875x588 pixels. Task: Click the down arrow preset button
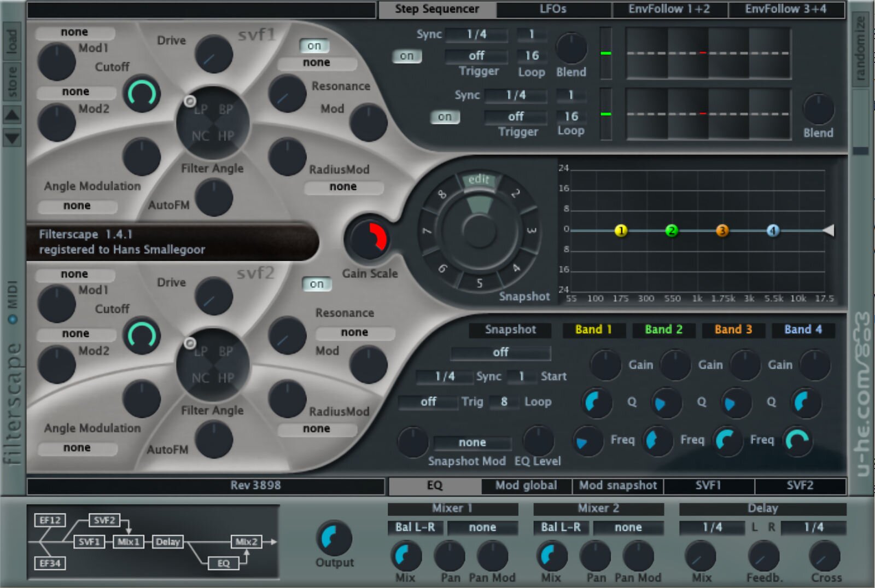12,138
